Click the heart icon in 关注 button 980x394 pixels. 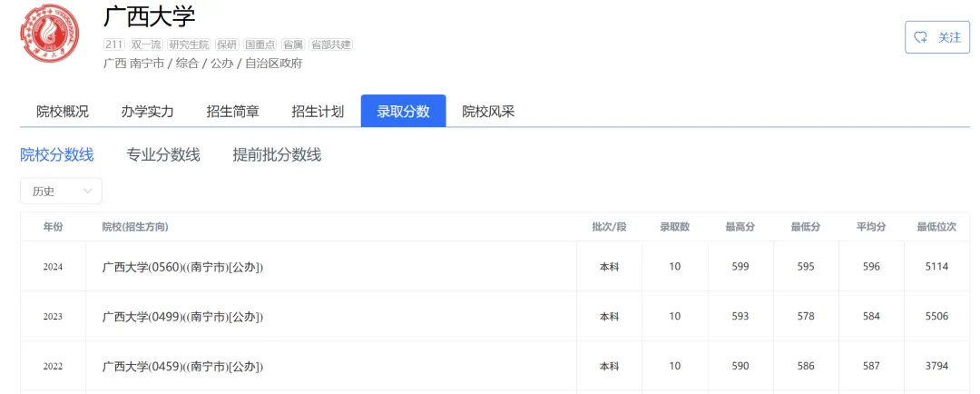(x=921, y=37)
